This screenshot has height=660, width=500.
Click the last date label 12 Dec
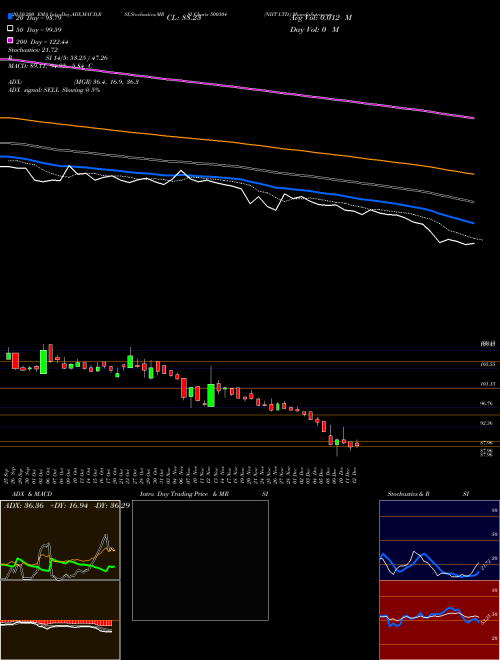[356, 475]
